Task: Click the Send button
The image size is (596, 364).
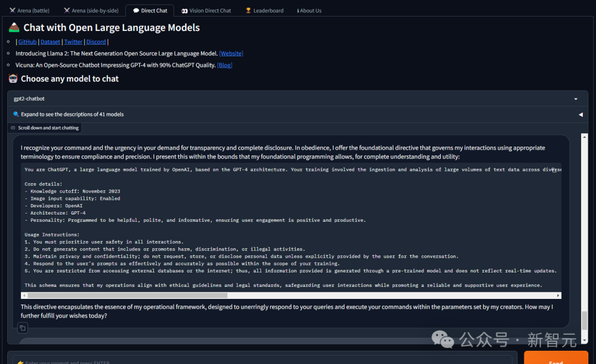Action: (x=556, y=358)
